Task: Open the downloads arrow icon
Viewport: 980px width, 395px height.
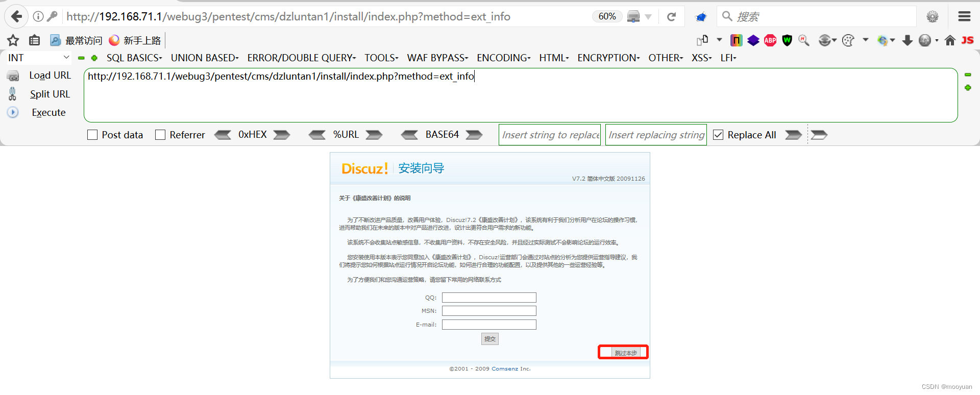Action: click(907, 40)
